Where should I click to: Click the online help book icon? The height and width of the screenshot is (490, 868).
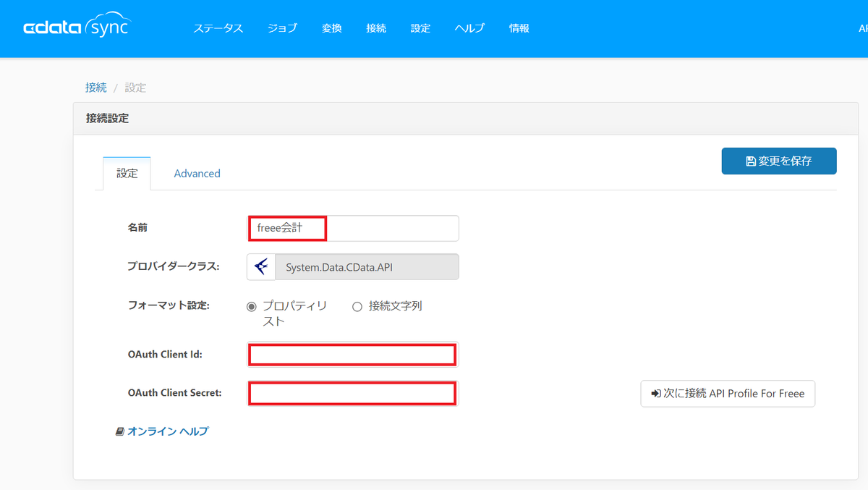click(x=120, y=431)
